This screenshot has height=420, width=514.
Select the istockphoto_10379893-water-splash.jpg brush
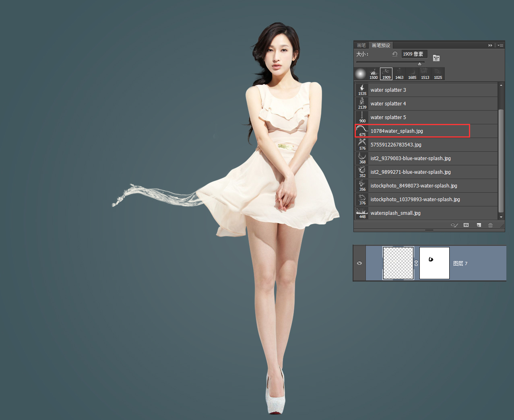tap(426, 200)
